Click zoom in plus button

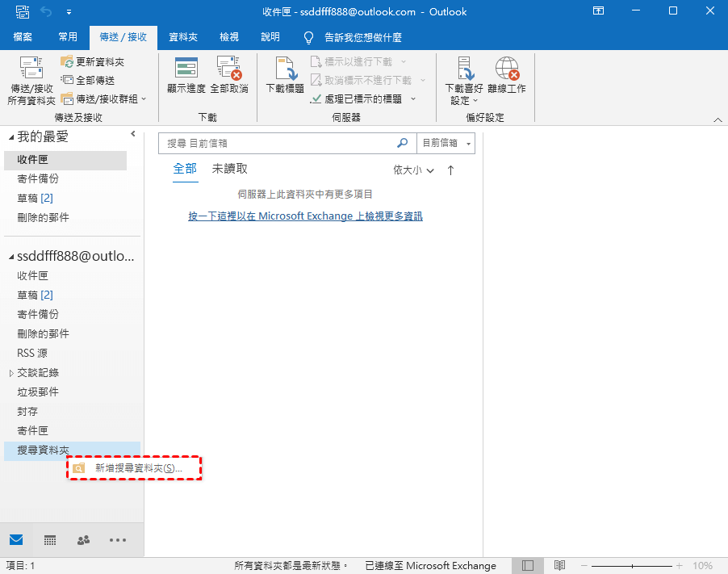tap(680, 566)
